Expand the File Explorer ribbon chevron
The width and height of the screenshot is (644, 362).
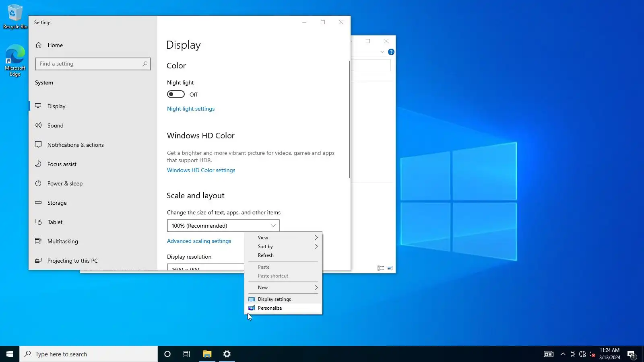382,52
